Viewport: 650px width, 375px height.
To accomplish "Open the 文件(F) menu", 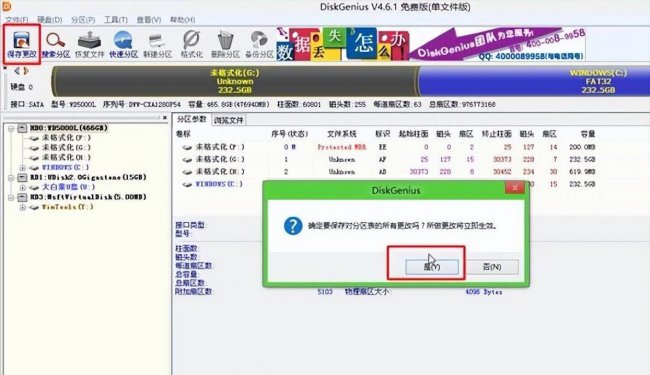I will click(x=17, y=20).
